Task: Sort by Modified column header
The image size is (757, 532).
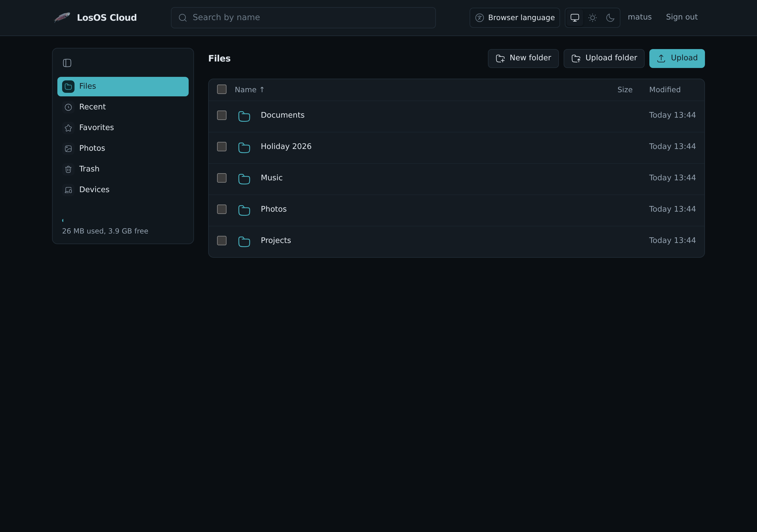Action: [x=665, y=90]
